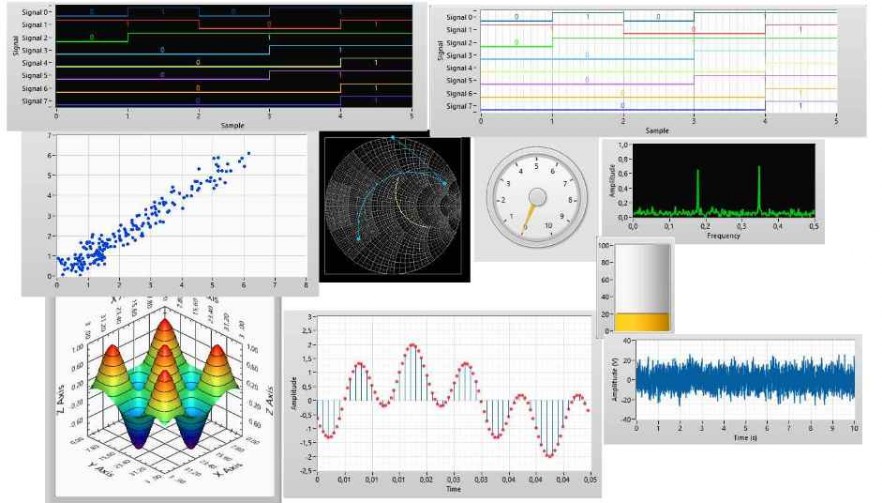Click Signal 2 label in white digital graph

[460, 43]
